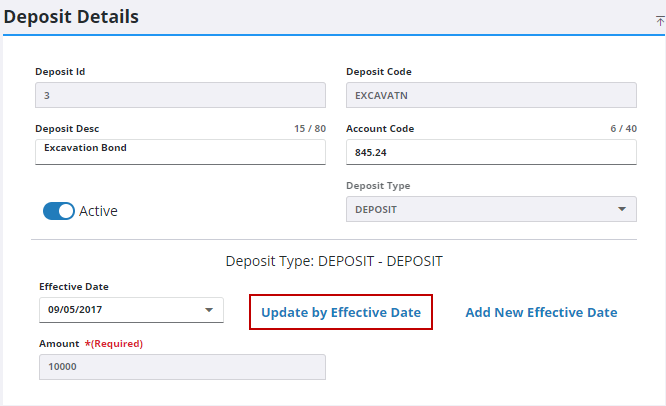This screenshot has height=406, width=666.
Task: Click the Deposit Details heading
Action: click(72, 17)
